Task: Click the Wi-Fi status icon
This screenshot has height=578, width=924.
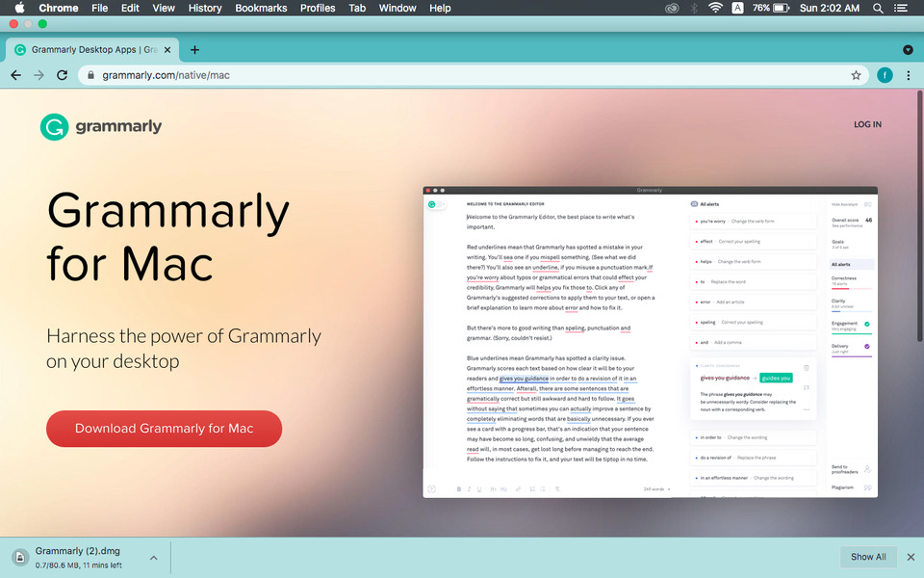Action: pyautogui.click(x=715, y=8)
